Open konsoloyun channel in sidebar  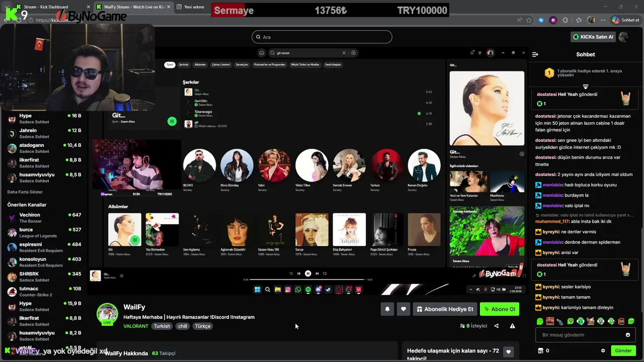(44, 262)
